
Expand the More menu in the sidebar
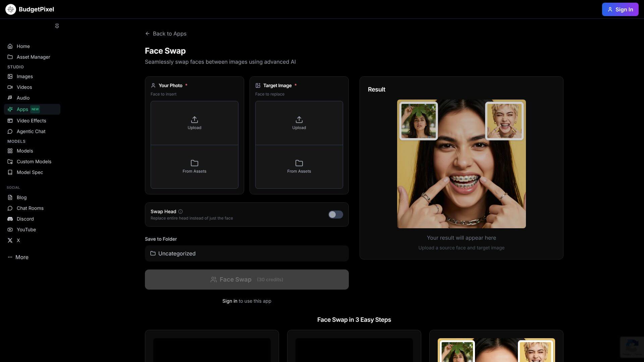pos(18,257)
